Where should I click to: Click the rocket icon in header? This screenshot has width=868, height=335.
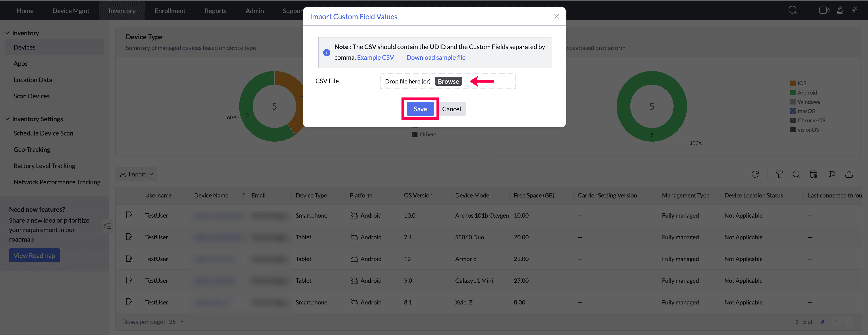click(x=840, y=10)
